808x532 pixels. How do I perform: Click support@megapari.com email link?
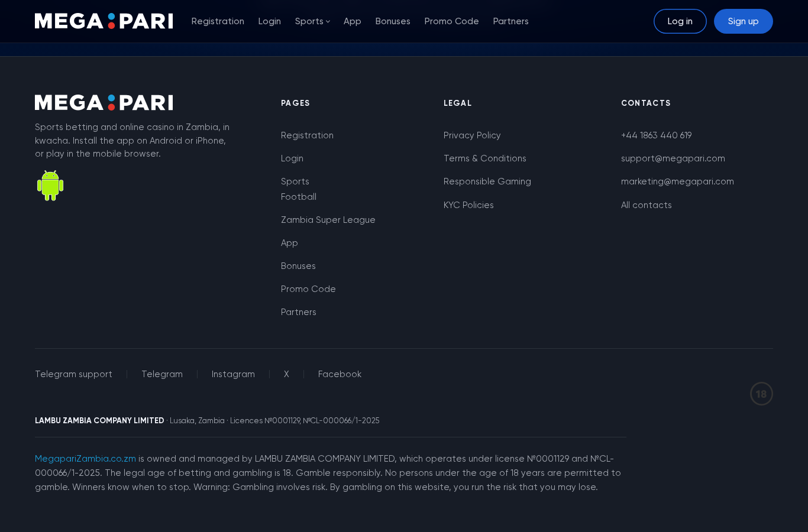pyautogui.click(x=673, y=158)
